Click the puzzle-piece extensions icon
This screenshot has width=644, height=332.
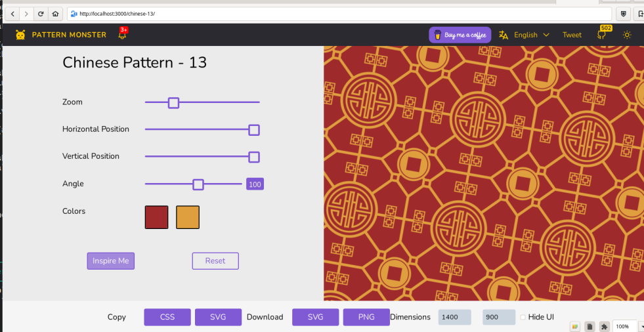pyautogui.click(x=604, y=327)
